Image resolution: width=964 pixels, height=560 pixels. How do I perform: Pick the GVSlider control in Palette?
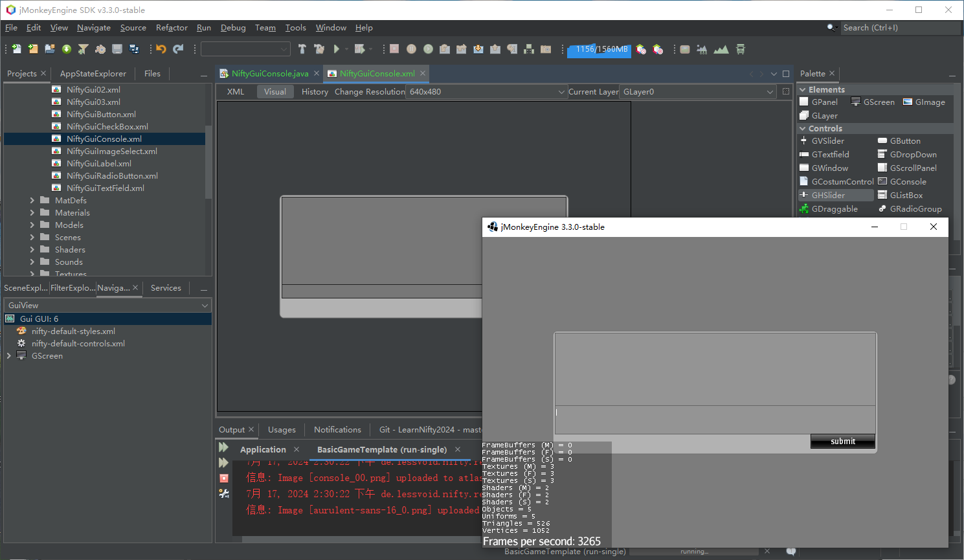pos(822,141)
